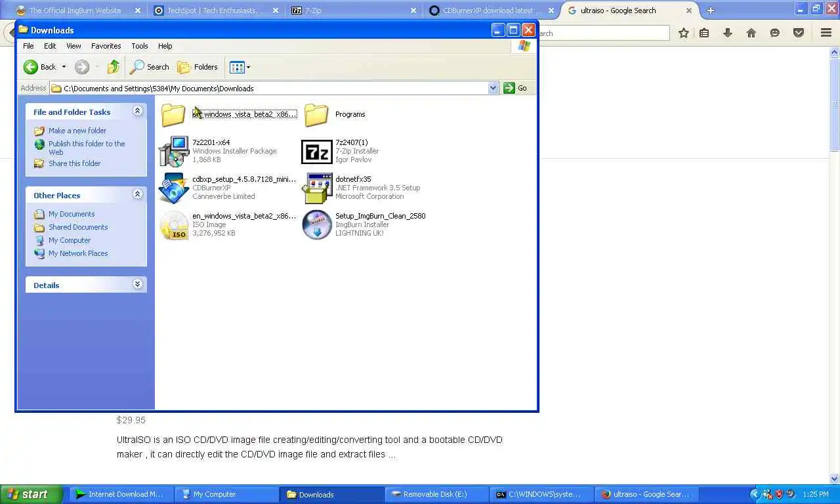Viewport: 840px width, 504px height.
Task: Switch to Removable Disk (E:) taskbar button
Action: (x=436, y=494)
